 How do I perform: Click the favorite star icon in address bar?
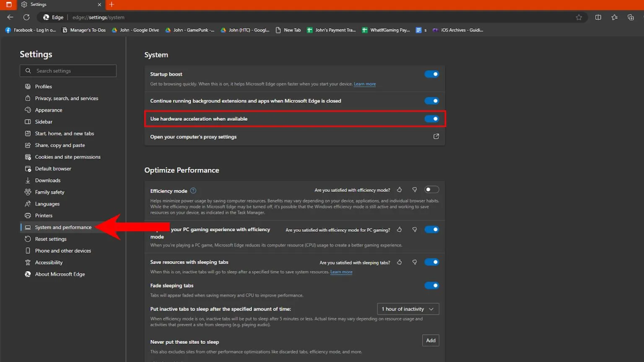579,17
